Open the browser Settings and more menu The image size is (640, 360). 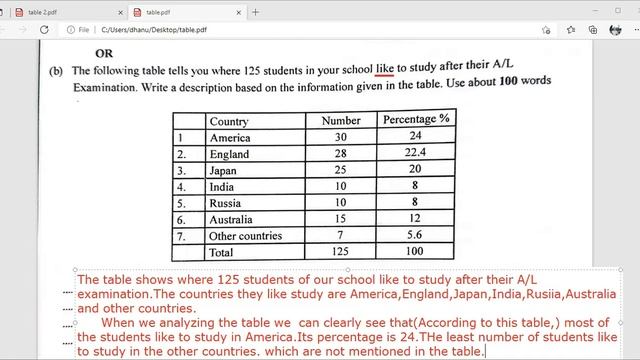[636, 29]
